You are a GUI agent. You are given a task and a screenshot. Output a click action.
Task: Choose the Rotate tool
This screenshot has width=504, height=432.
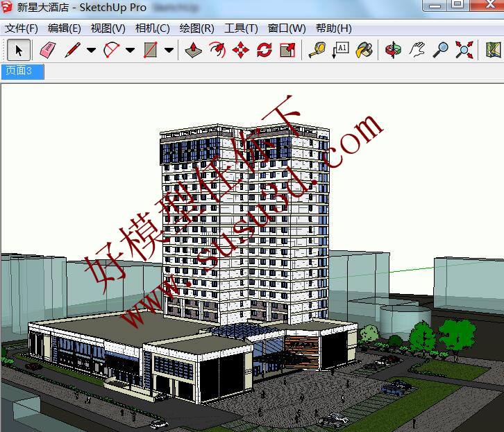[x=264, y=50]
